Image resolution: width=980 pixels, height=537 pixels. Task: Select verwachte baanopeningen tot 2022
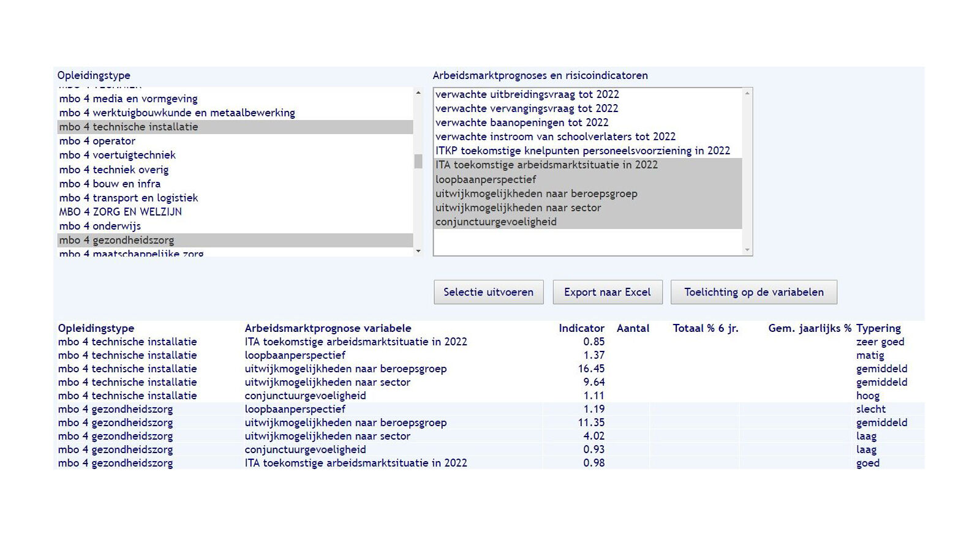click(522, 122)
